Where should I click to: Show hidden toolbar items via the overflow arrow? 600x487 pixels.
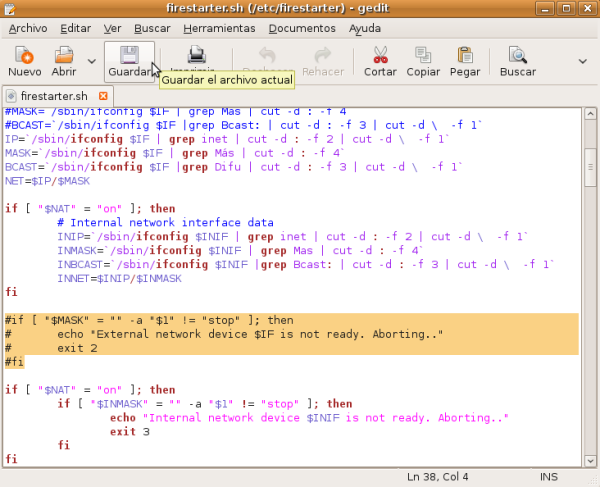(583, 62)
